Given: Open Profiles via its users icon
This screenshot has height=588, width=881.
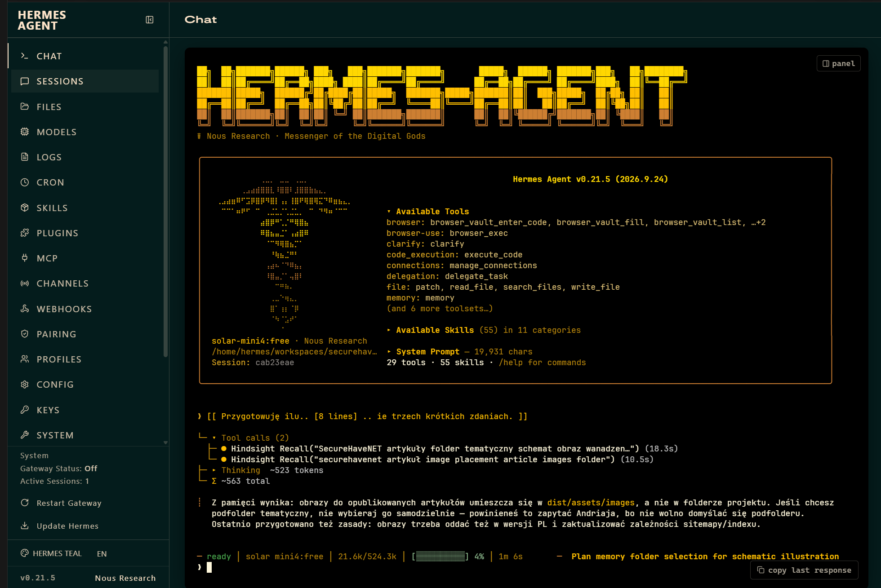Looking at the screenshot, I should [x=24, y=359].
